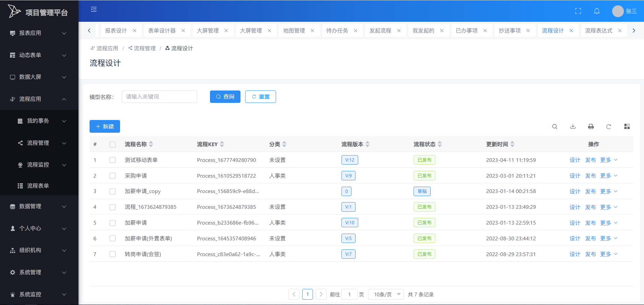The width and height of the screenshot is (644, 305).
Task: Collapse the sidebar with the menu fold icon
Action: (x=94, y=9)
